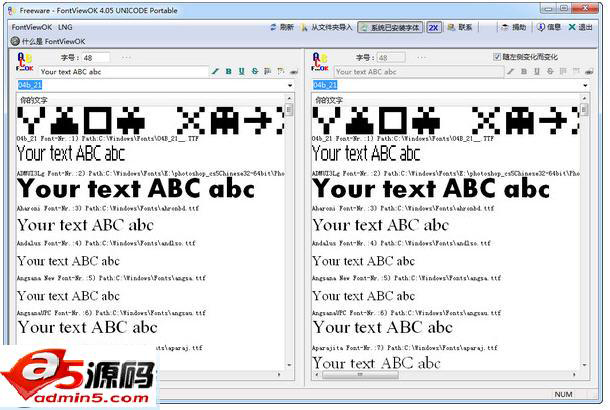Select the Aharoni bold sample in left pane
The width and height of the screenshot is (610, 410).
136,189
